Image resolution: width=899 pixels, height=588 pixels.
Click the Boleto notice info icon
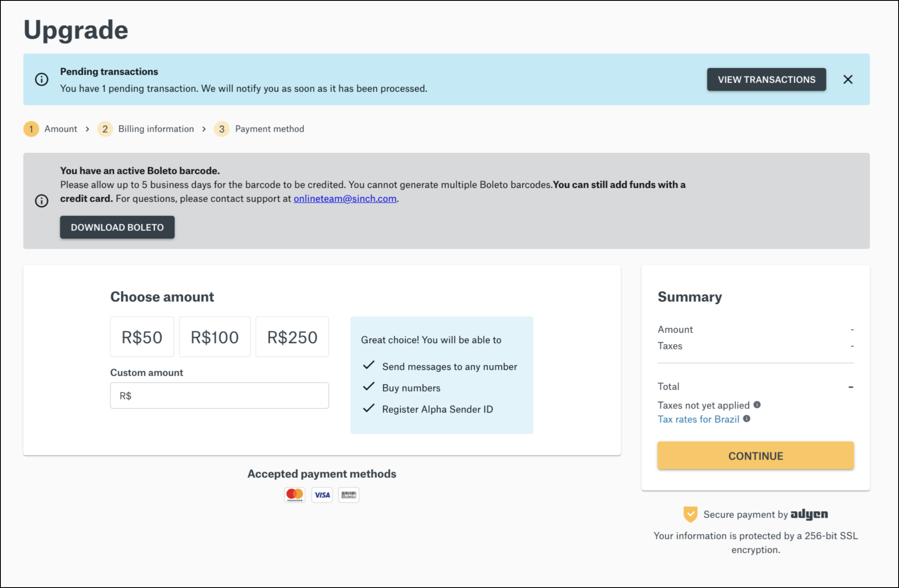[41, 201]
